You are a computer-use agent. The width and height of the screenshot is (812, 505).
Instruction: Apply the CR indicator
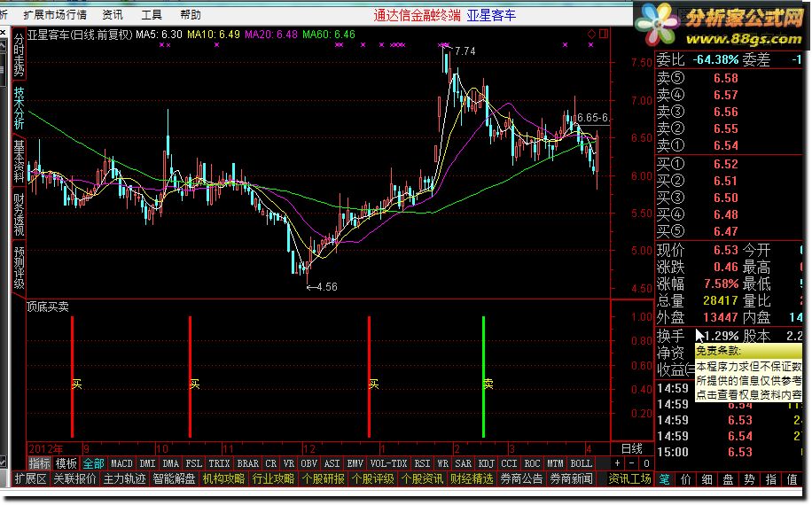click(x=271, y=463)
